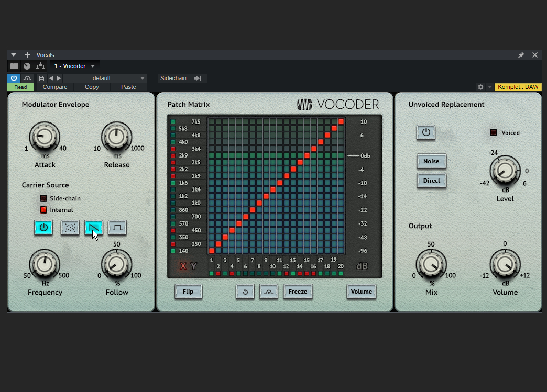Expand the 1 - Vocoder plugin dropdown

(93, 66)
